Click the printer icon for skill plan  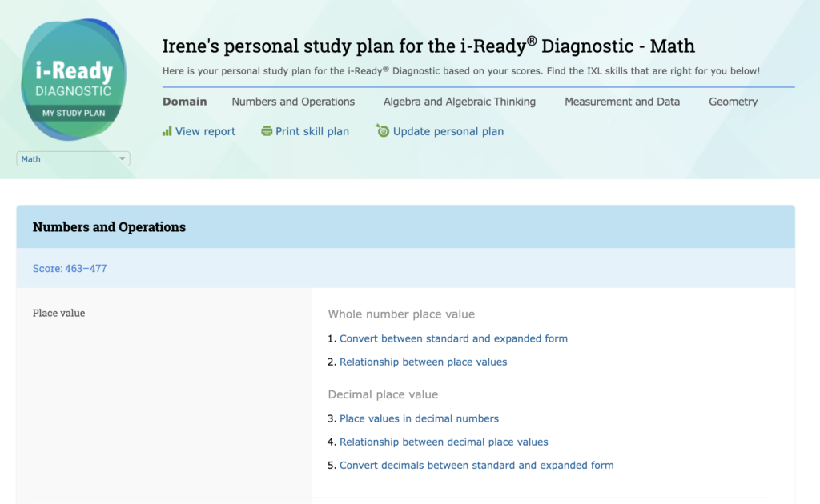(267, 131)
